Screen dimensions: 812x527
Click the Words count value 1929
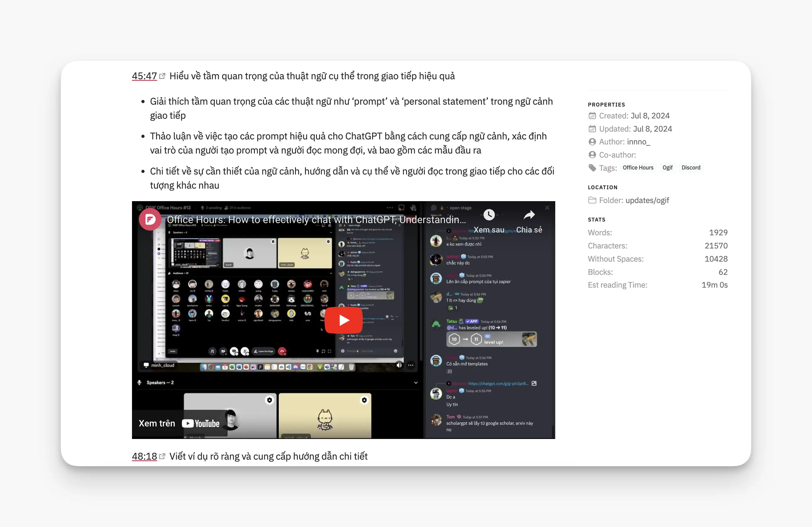click(x=718, y=232)
